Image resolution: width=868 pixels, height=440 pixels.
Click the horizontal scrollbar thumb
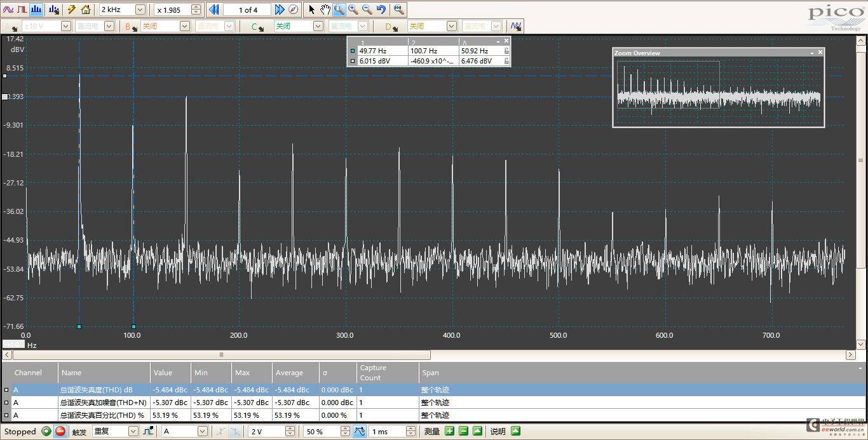point(221,355)
